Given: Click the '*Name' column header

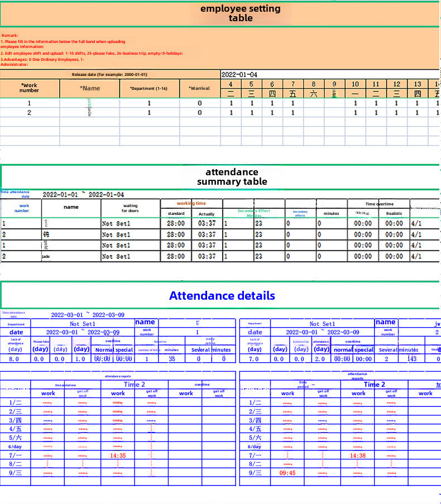Looking at the screenshot, I should pyautogui.click(x=90, y=88).
